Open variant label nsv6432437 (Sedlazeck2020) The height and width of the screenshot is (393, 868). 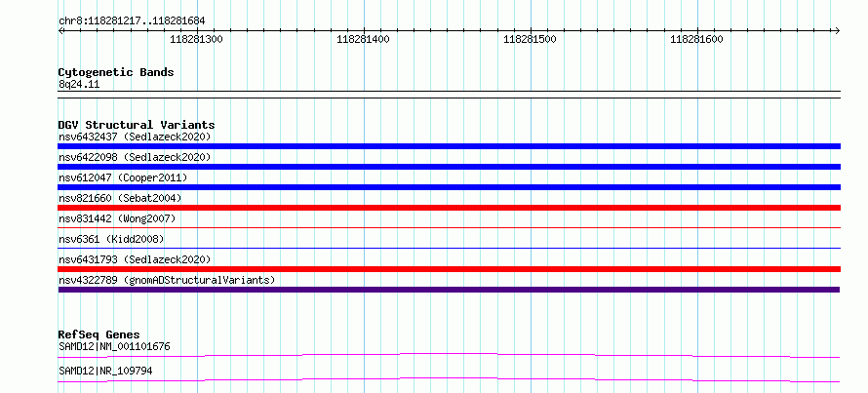[135, 137]
